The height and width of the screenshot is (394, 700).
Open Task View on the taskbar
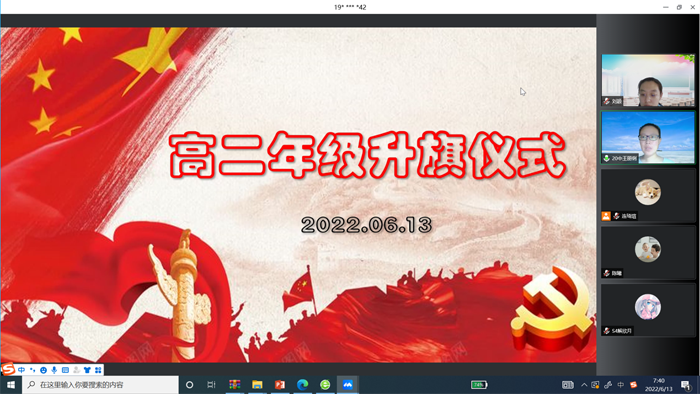tap(212, 385)
